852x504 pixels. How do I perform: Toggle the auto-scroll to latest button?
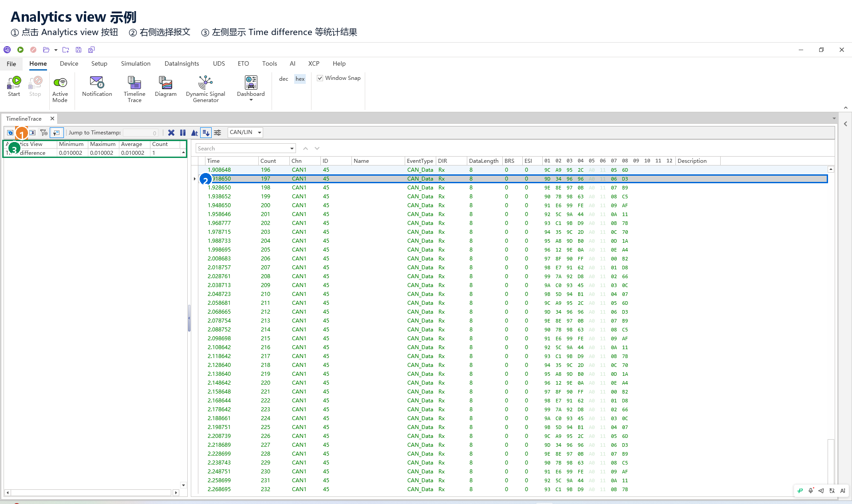point(206,133)
